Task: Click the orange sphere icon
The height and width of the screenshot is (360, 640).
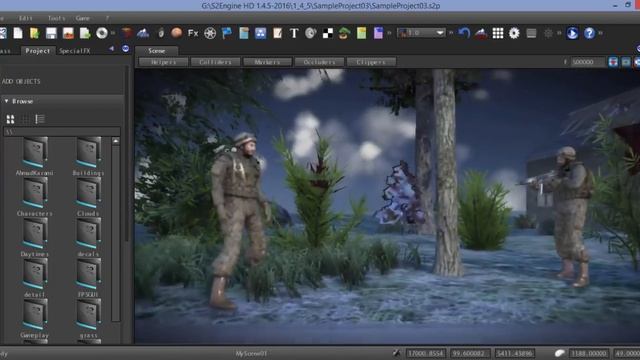Action: (x=176, y=33)
